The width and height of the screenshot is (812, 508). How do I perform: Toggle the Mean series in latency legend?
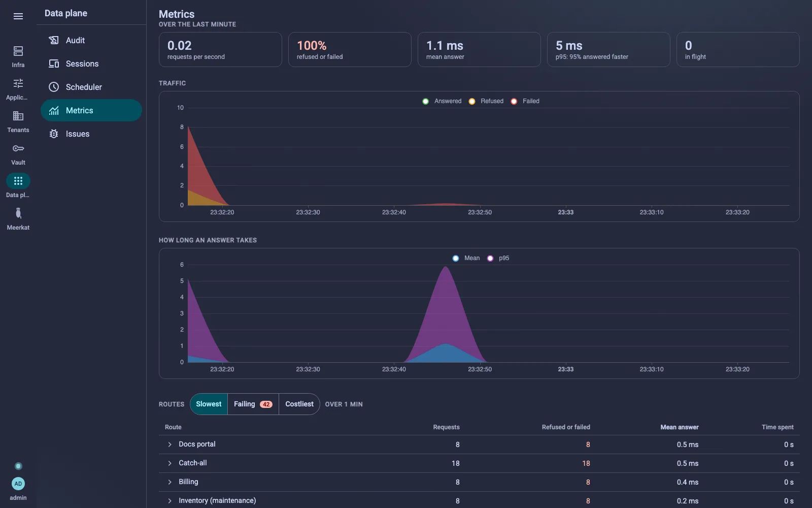coord(466,258)
